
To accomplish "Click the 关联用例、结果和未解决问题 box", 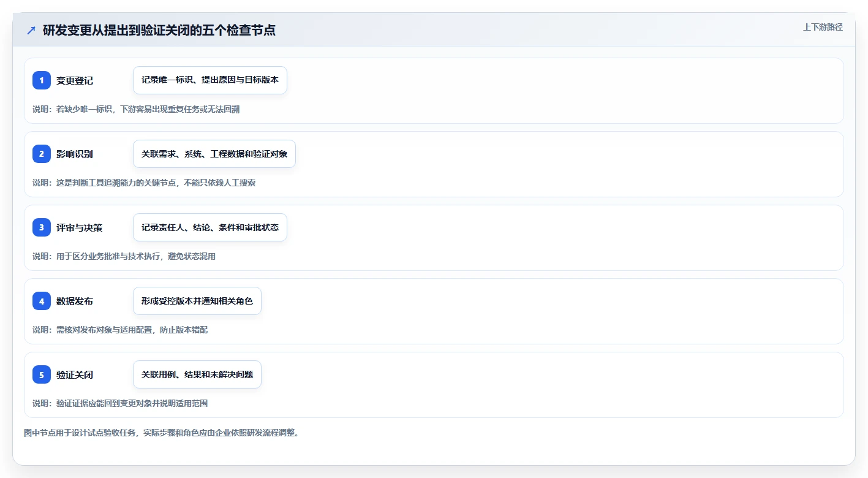I will click(x=197, y=374).
